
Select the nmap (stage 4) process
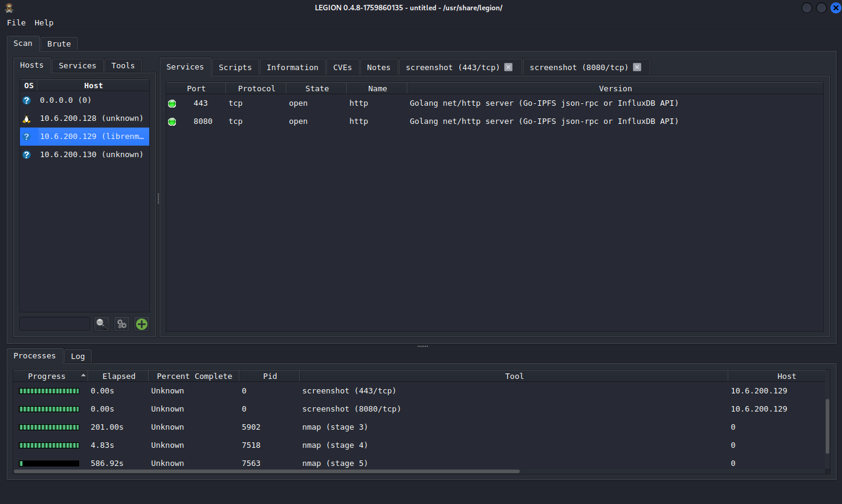coord(419,445)
